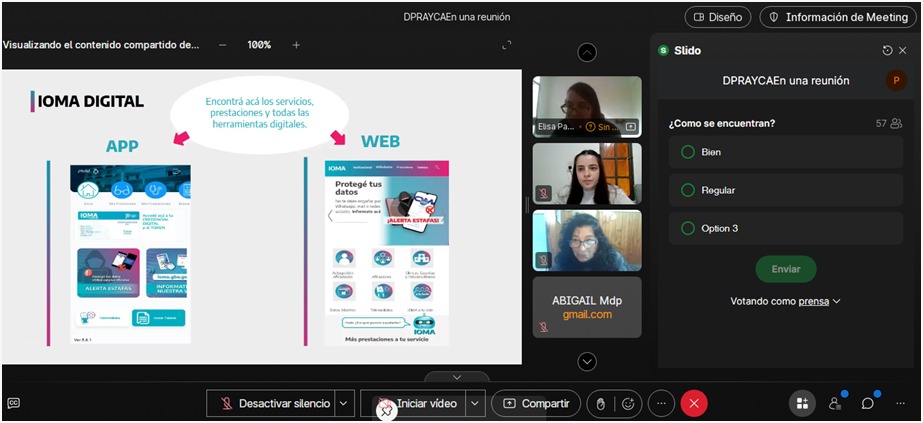Click the APP heading on the slide
Image resolution: width=923 pixels, height=423 pixels.
[122, 145]
